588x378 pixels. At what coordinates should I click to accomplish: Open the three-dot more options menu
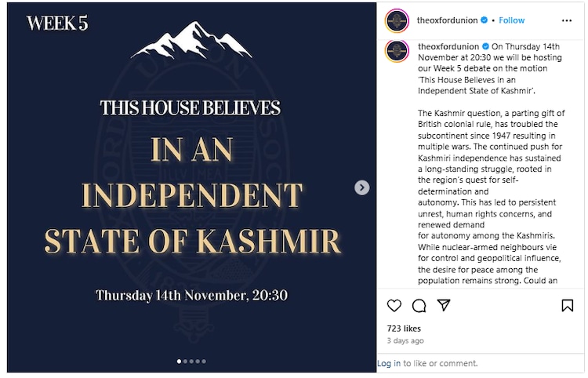(567, 20)
